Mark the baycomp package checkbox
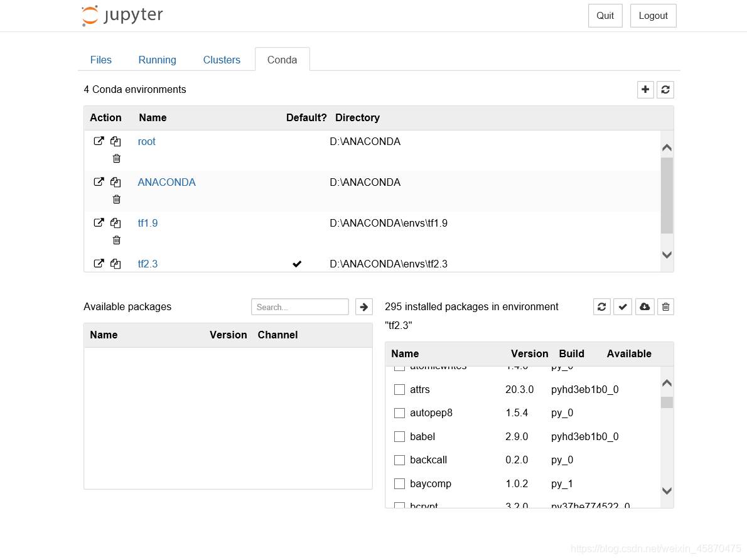The width and height of the screenshot is (747, 560). (x=399, y=484)
